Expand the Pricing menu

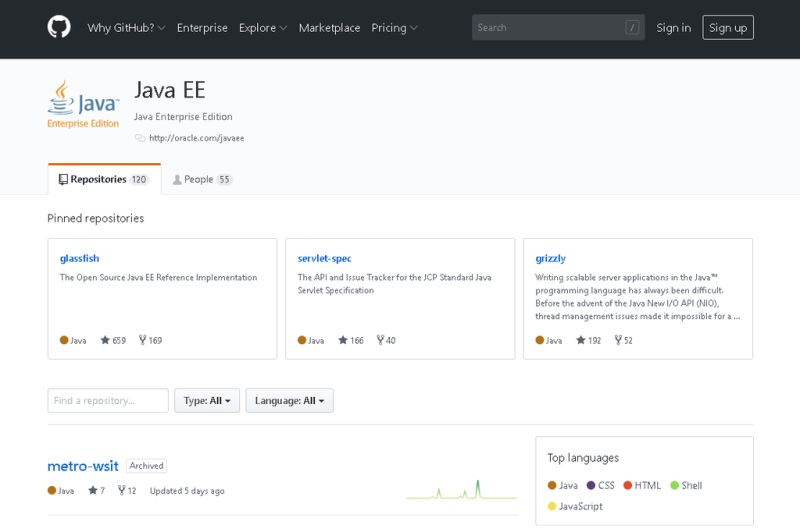click(394, 28)
